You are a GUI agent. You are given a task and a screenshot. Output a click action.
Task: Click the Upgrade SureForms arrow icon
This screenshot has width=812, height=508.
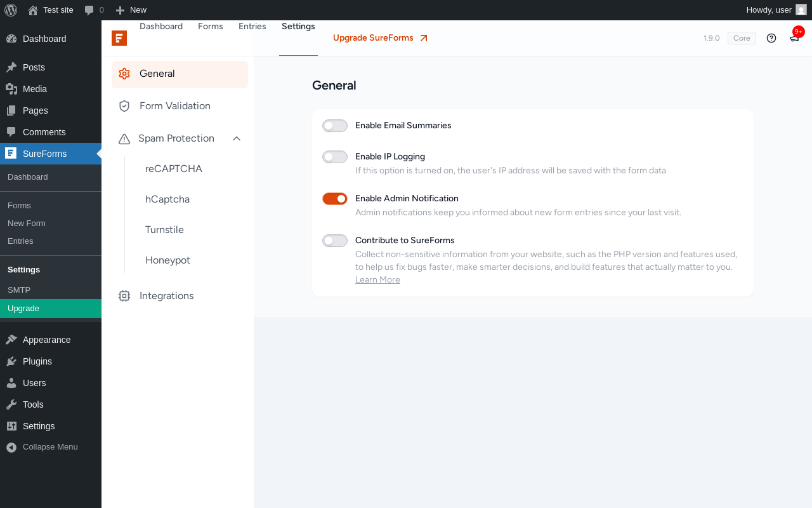click(424, 38)
